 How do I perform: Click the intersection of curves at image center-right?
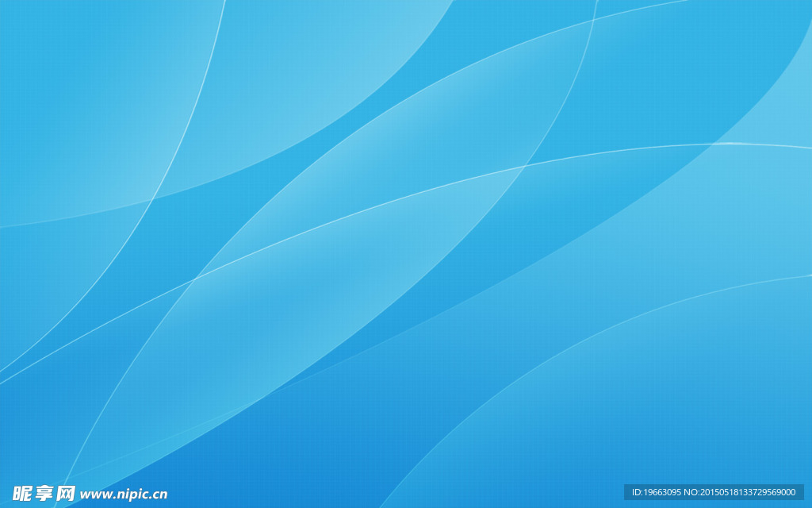click(525, 166)
